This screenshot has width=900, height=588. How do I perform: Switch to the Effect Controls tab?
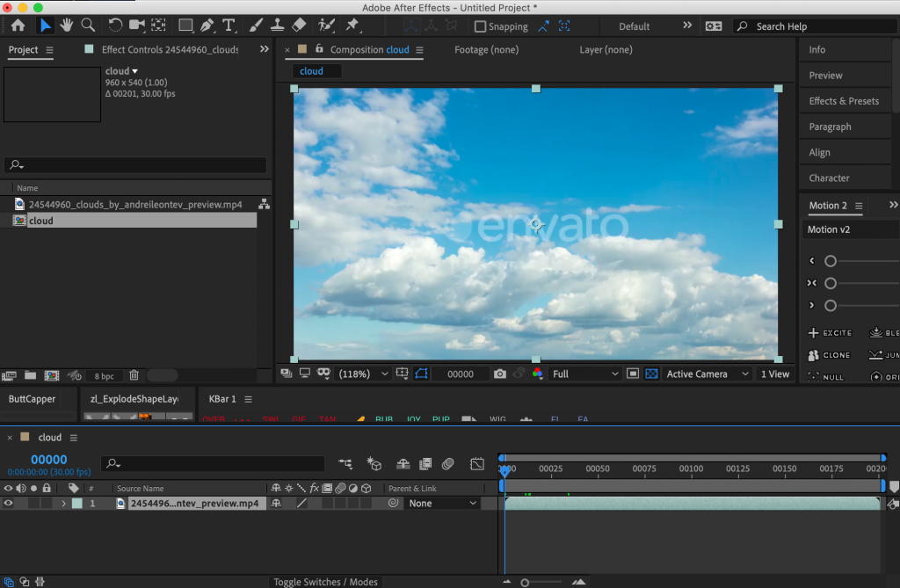pos(169,49)
